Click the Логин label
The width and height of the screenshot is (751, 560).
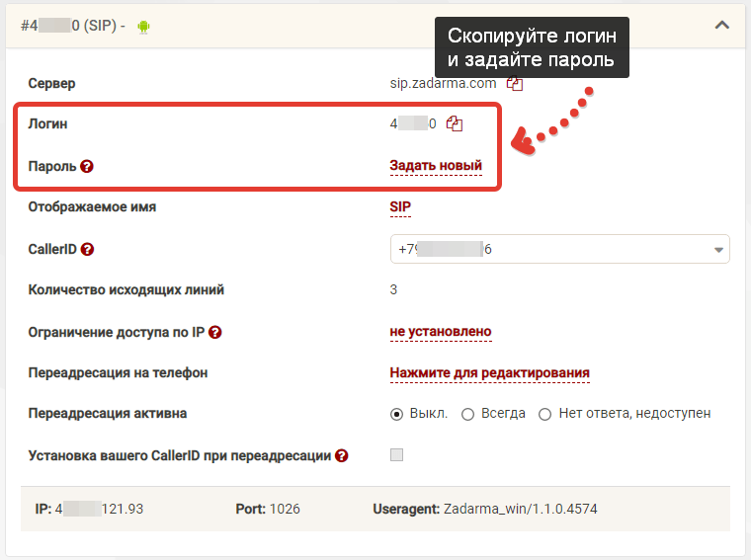pyautogui.click(x=47, y=124)
